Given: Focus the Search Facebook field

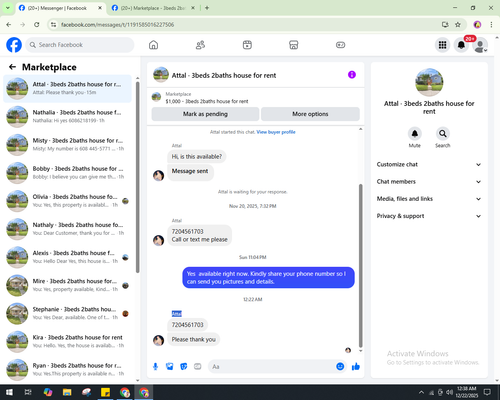Looking at the screenshot, I should point(80,45).
